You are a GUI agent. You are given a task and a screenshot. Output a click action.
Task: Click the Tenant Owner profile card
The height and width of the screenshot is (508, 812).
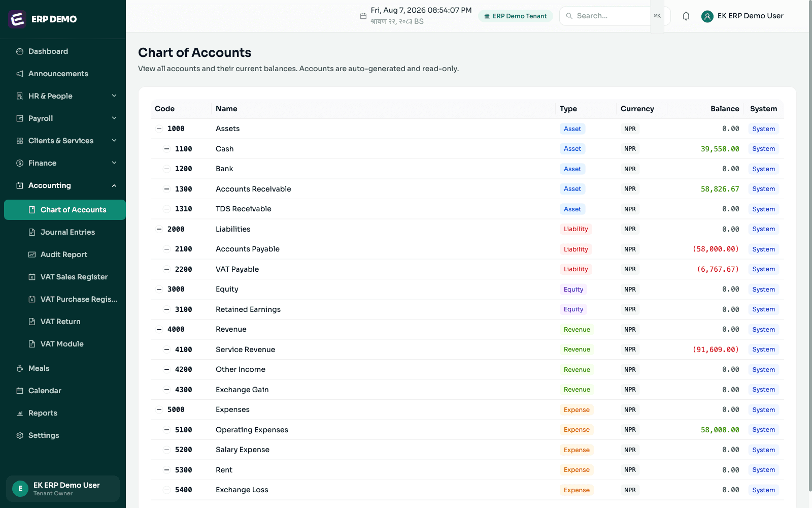[63, 489]
